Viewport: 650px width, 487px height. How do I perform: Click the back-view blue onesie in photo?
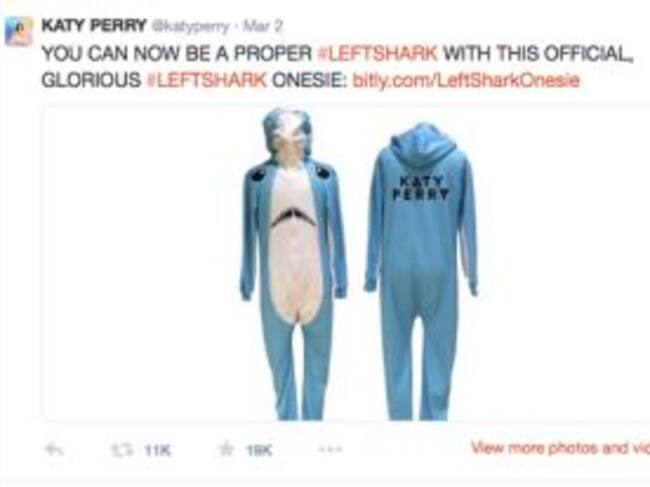pos(421,271)
